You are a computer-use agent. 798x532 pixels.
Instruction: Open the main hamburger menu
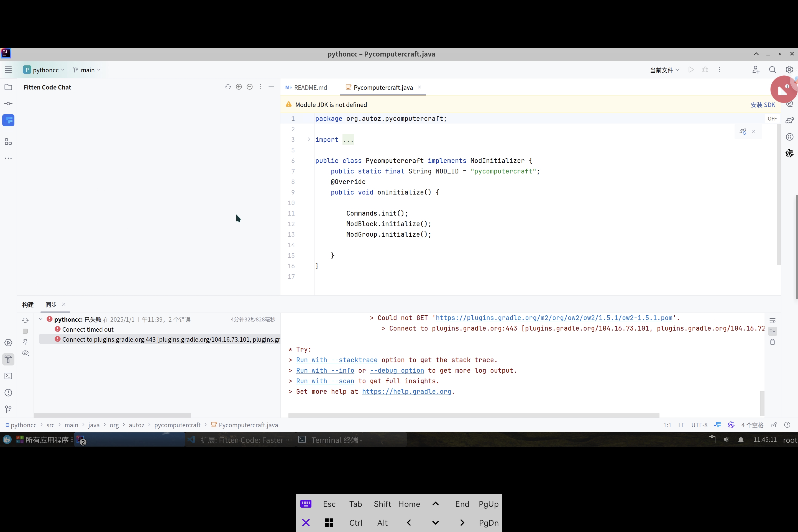click(x=9, y=70)
